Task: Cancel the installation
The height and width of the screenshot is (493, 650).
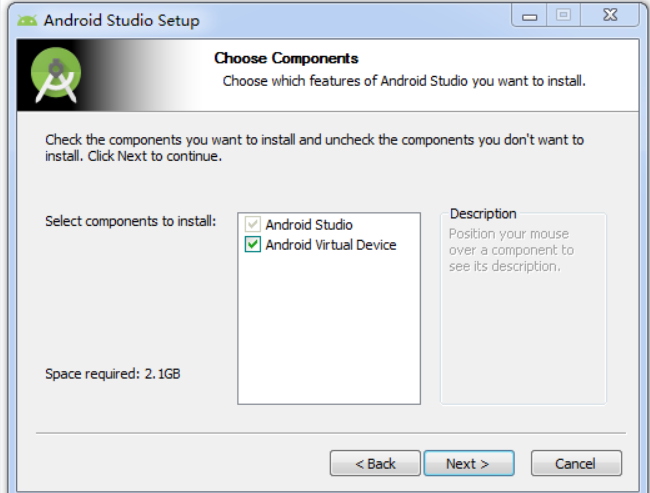Action: (x=576, y=463)
